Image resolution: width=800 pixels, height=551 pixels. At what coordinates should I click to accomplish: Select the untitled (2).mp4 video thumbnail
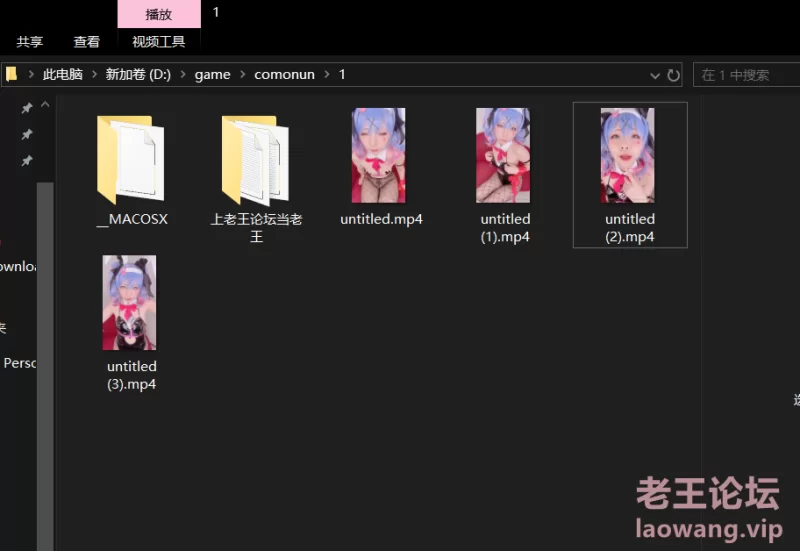point(628,155)
